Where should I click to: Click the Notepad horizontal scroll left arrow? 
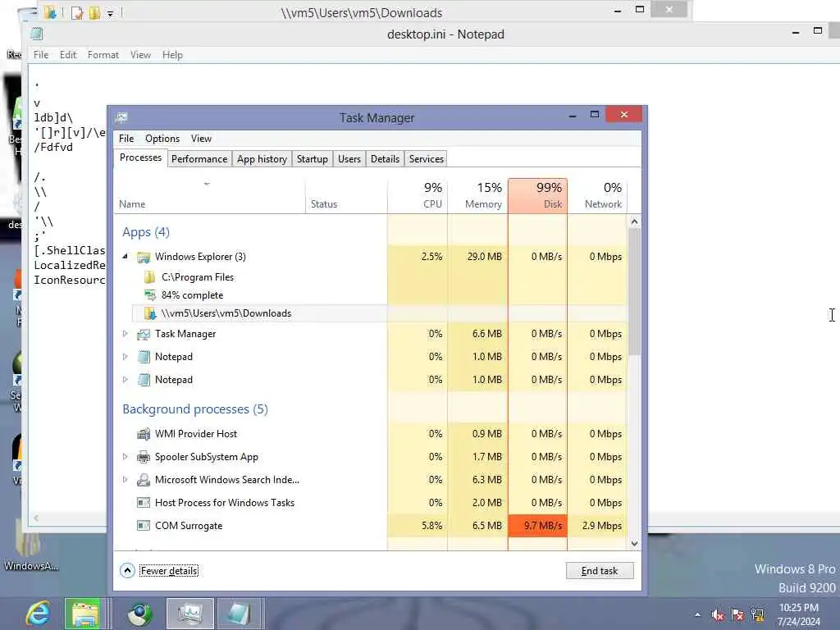coord(36,518)
